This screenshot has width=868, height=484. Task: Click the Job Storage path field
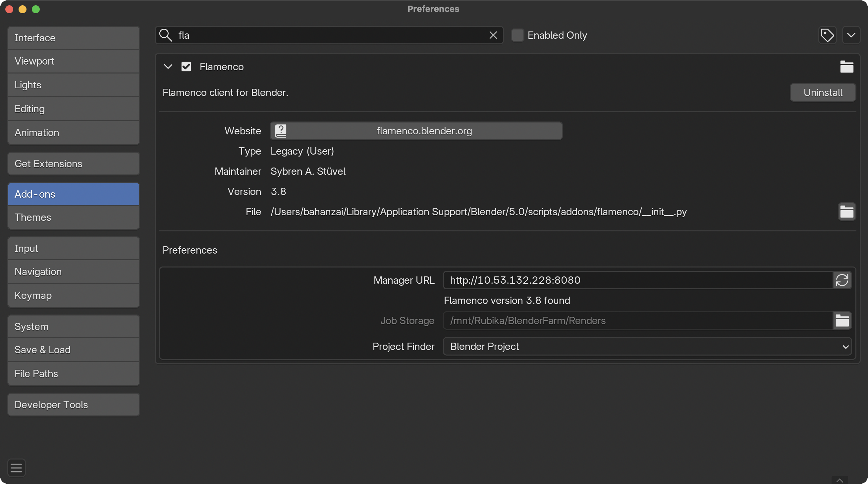[638, 320]
